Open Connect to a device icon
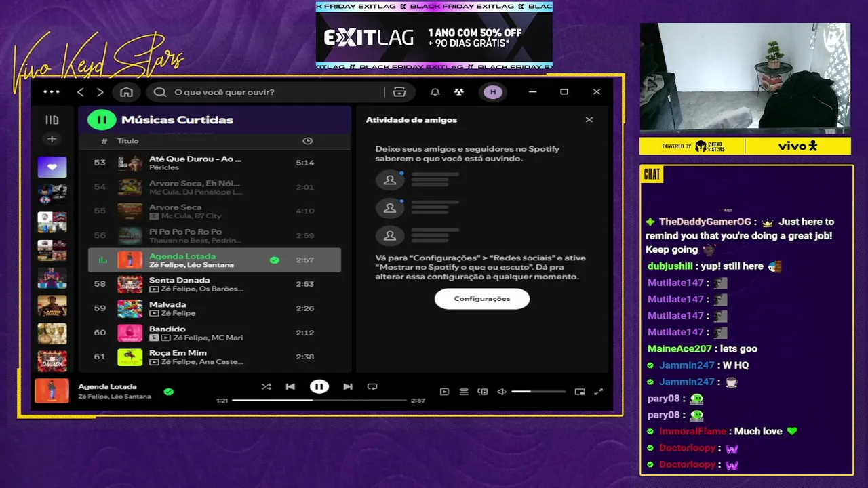The height and width of the screenshot is (488, 868). click(483, 392)
